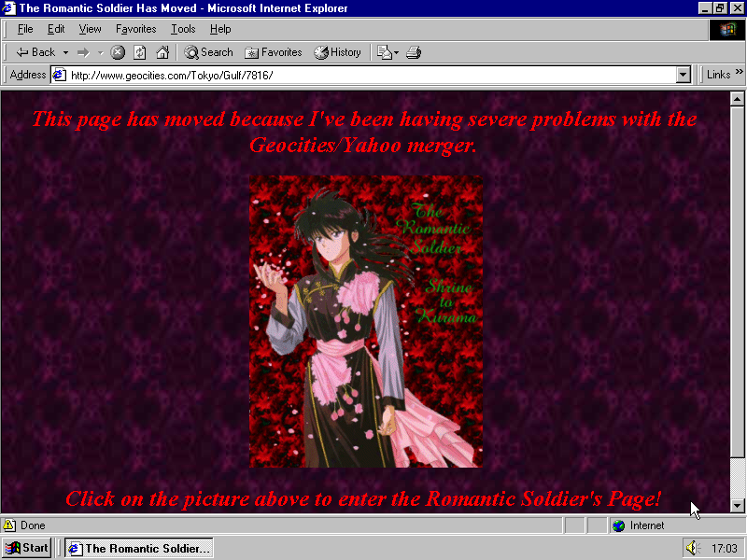747x560 pixels.
Task: Click the Internet zone globe icon
Action: click(x=618, y=525)
